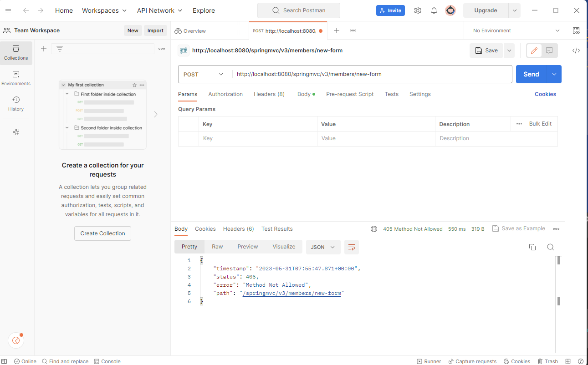The image size is (588, 365).
Task: Switch to the request Body tab
Action: 306,94
